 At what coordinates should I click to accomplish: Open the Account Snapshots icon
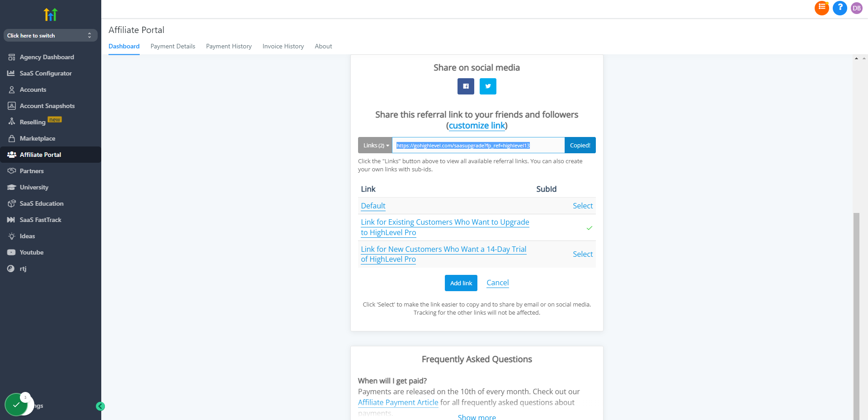tap(12, 106)
